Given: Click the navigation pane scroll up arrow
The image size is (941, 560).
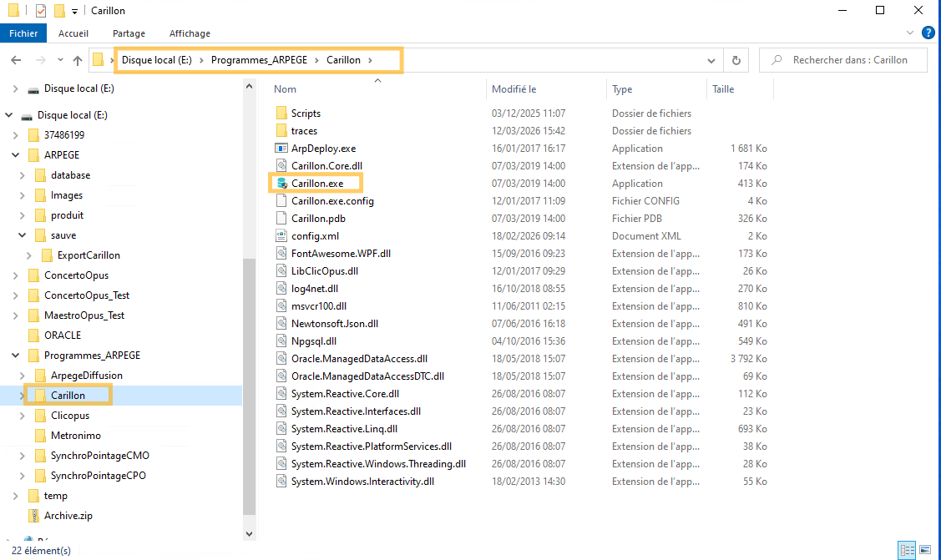Looking at the screenshot, I should tap(249, 87).
